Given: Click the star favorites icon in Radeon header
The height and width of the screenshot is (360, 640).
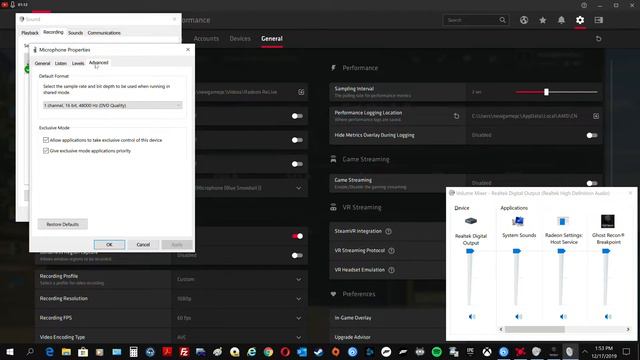Looking at the screenshot, I should pyautogui.click(x=542, y=20).
